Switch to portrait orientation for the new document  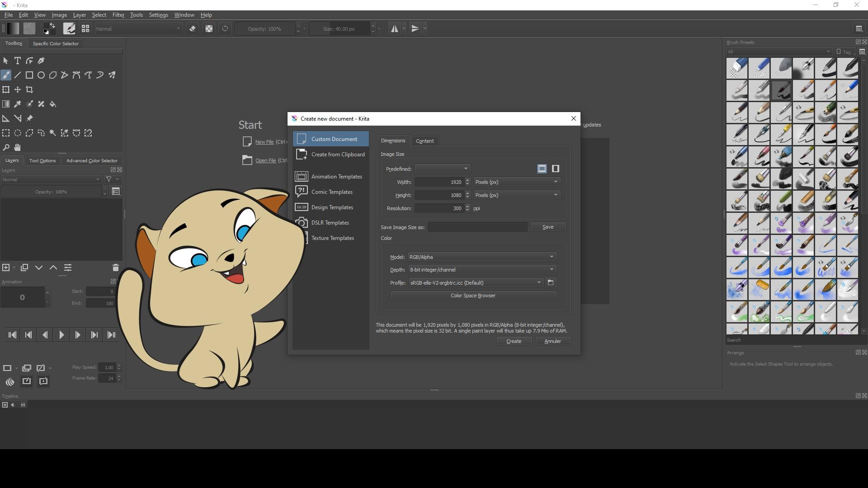tap(555, 169)
